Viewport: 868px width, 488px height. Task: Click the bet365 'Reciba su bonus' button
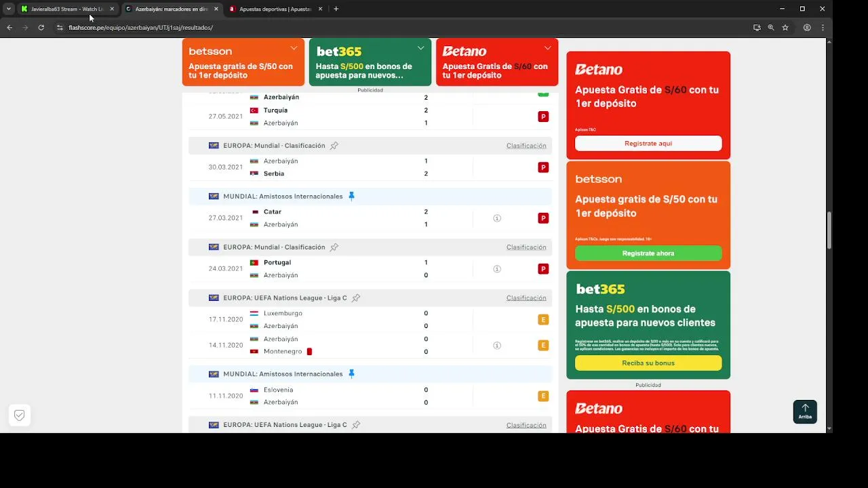click(x=648, y=363)
